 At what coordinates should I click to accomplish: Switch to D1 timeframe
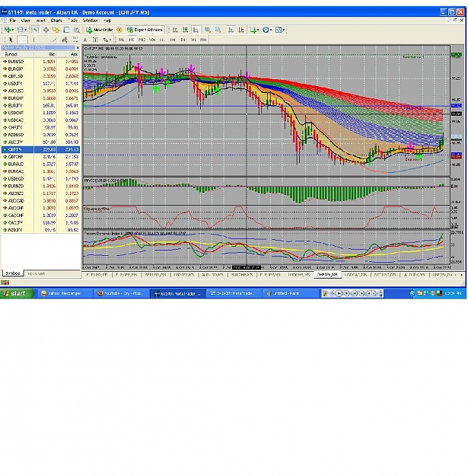[183, 40]
